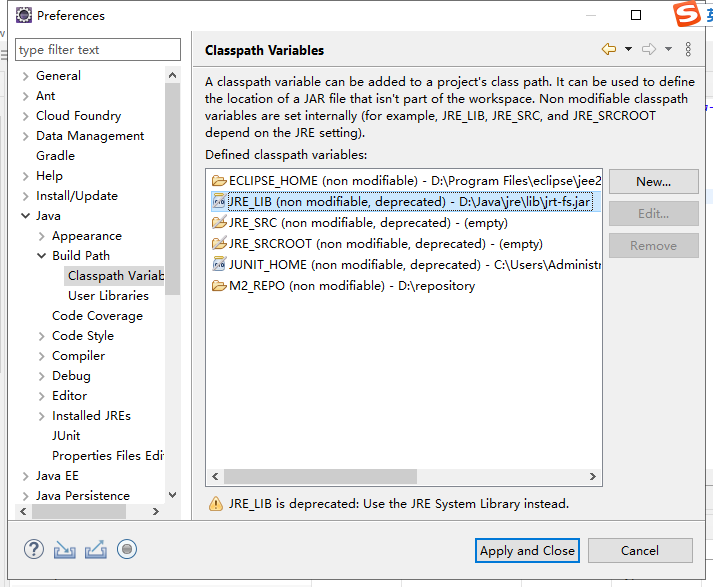This screenshot has height=587, width=713.
Task: Click the Sogou input method icon
Action: [x=687, y=16]
